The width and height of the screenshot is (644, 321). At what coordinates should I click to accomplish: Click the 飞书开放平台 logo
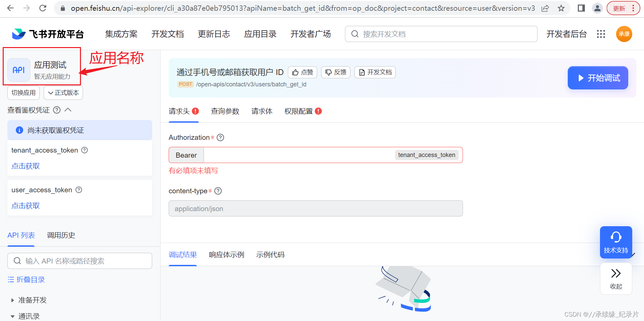[x=48, y=34]
